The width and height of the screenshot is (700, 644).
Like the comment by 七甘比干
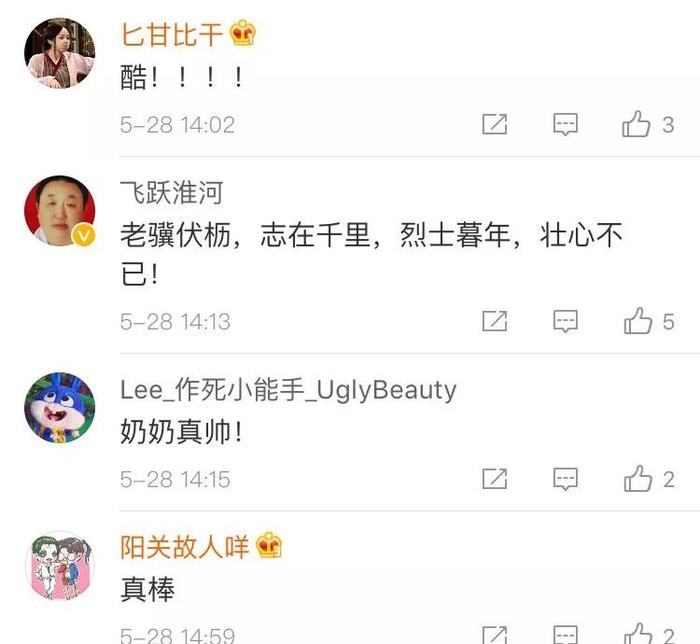(636, 124)
